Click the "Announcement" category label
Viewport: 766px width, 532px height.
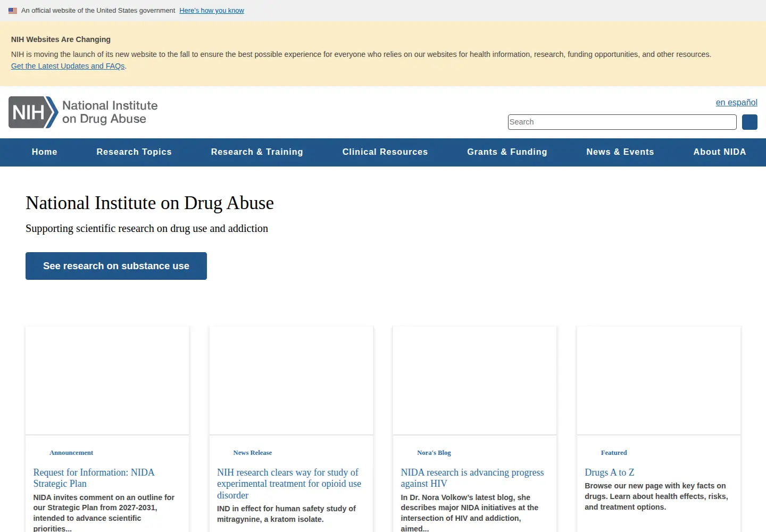tap(71, 453)
